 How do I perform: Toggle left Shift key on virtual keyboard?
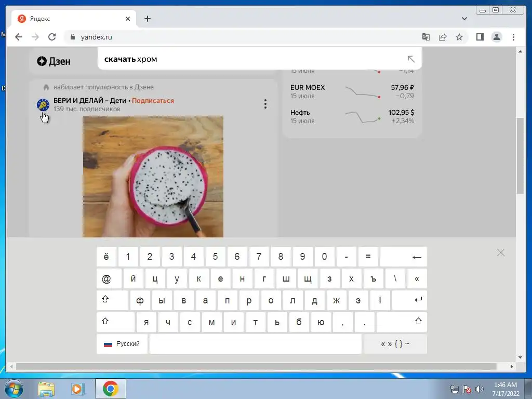point(115,322)
